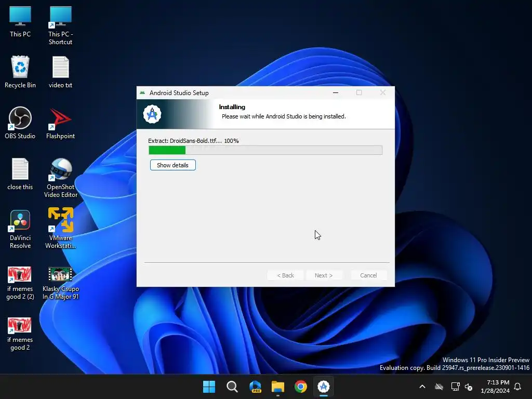Click Show details button
This screenshot has width=532, height=399.
click(172, 165)
